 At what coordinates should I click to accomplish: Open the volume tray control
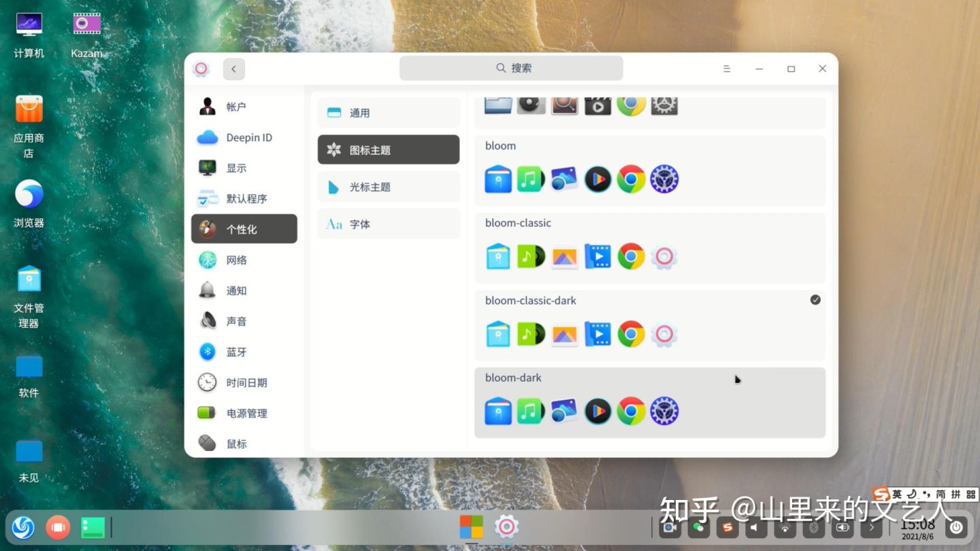[756, 527]
